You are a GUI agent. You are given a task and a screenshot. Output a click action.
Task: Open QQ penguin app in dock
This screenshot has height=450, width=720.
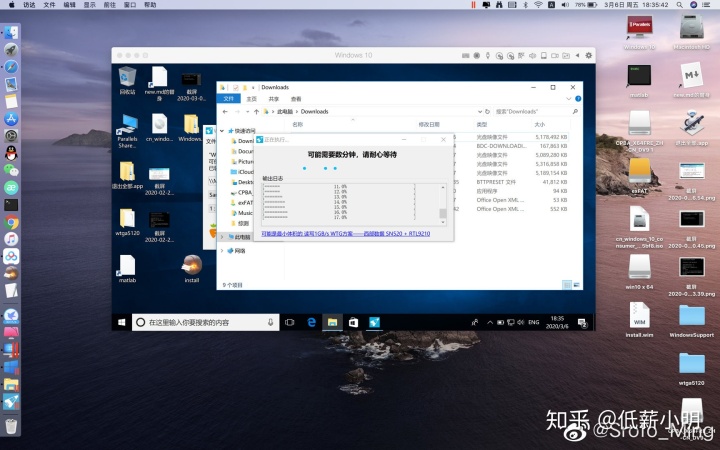(x=11, y=153)
